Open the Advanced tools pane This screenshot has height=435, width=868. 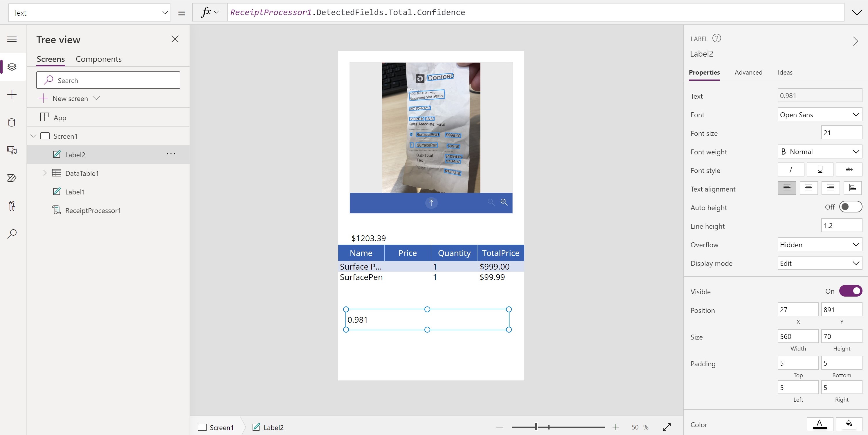[12, 206]
